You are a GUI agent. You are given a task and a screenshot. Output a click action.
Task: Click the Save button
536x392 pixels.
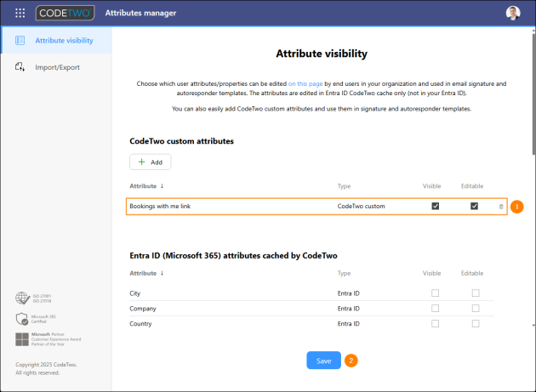click(323, 361)
